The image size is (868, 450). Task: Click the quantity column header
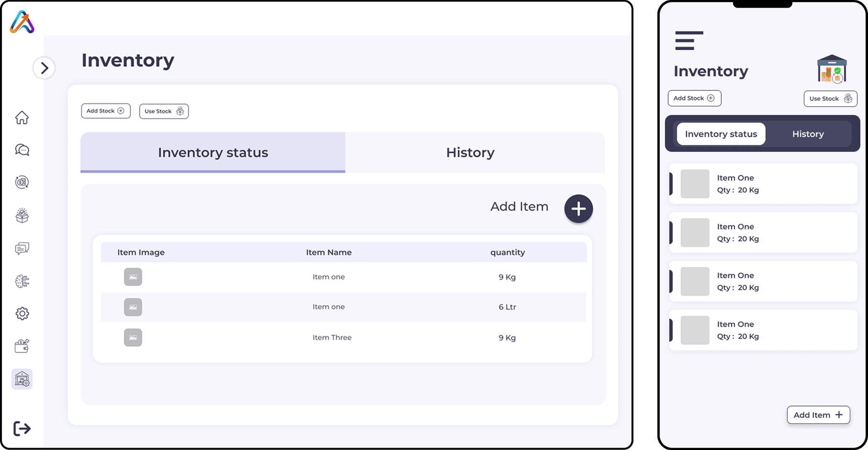pos(507,252)
